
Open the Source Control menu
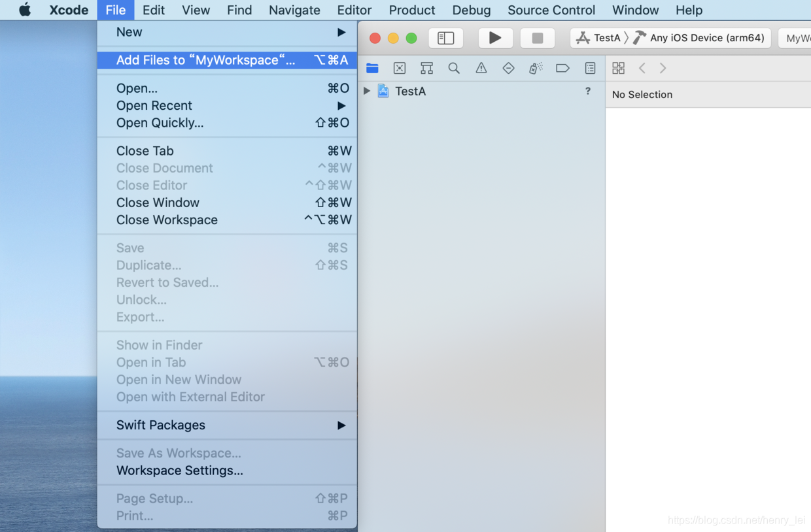pyautogui.click(x=551, y=10)
